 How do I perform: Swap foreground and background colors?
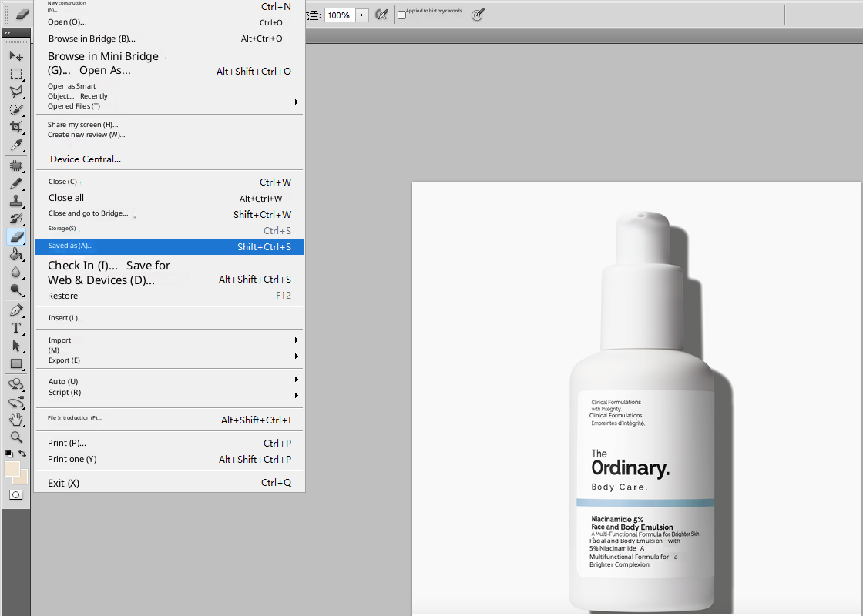[x=23, y=454]
